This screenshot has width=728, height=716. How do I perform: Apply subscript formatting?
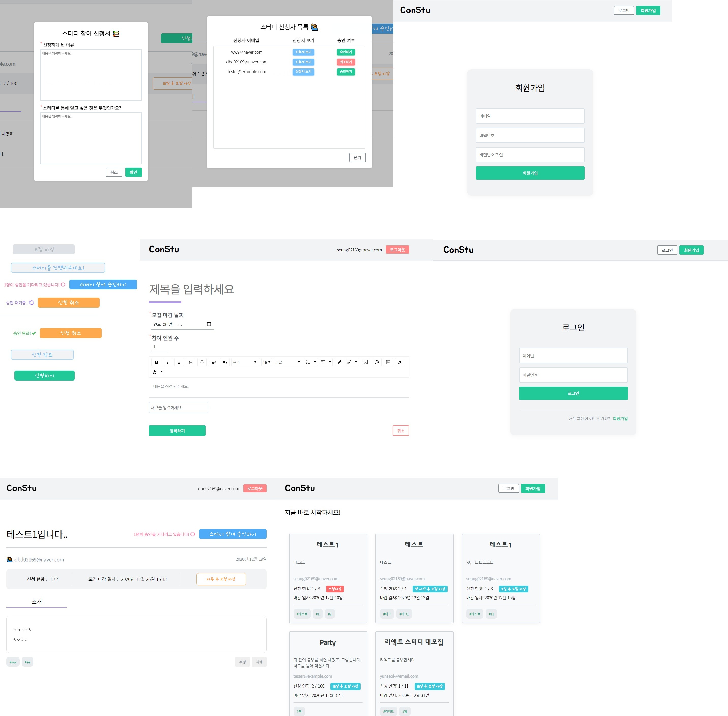(x=225, y=362)
